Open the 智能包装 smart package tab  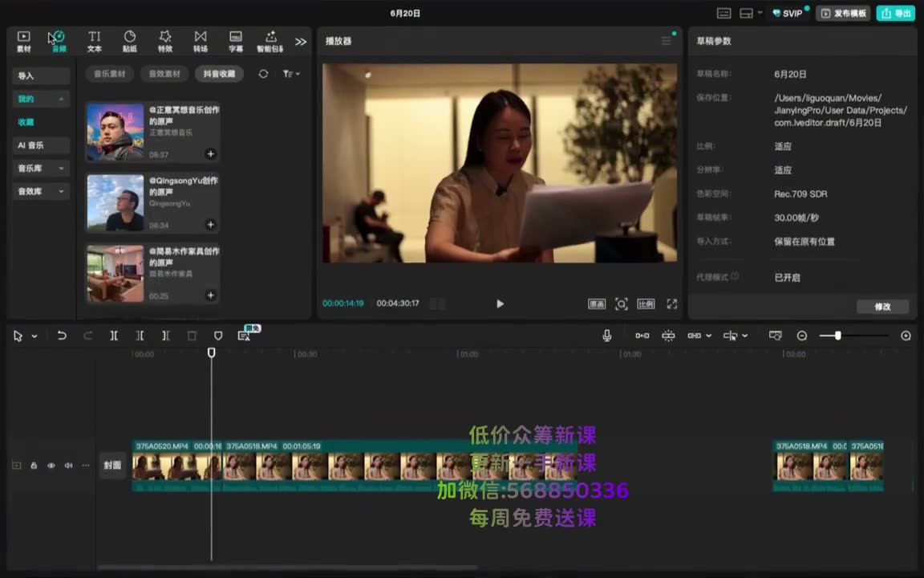(x=270, y=41)
